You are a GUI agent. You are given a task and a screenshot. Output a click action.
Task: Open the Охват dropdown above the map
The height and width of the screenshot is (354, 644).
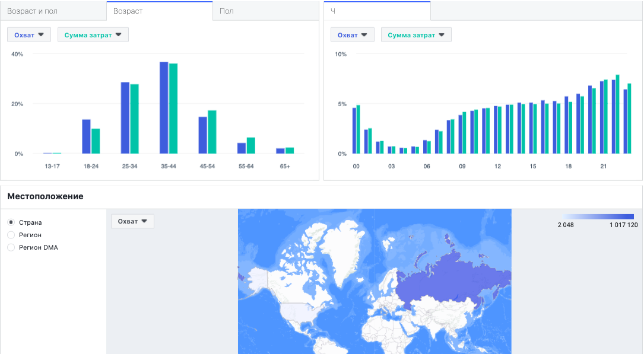(132, 221)
